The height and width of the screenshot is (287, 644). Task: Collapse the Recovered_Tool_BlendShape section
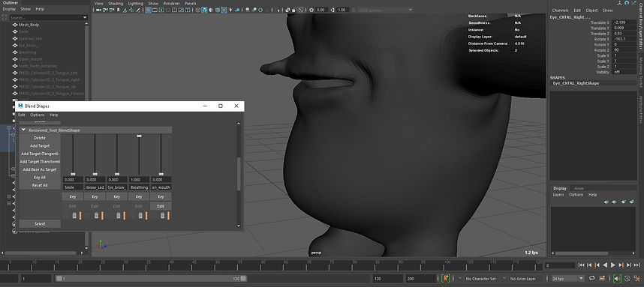pyautogui.click(x=24, y=130)
